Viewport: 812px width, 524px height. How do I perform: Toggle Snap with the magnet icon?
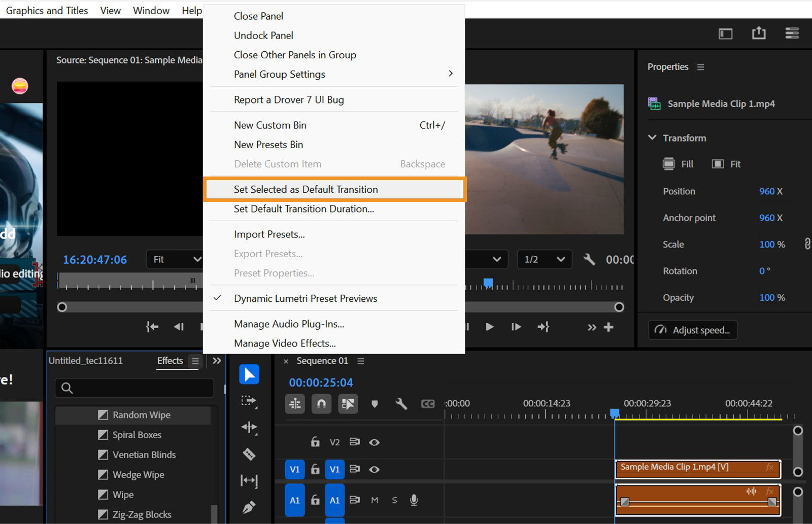(x=321, y=403)
